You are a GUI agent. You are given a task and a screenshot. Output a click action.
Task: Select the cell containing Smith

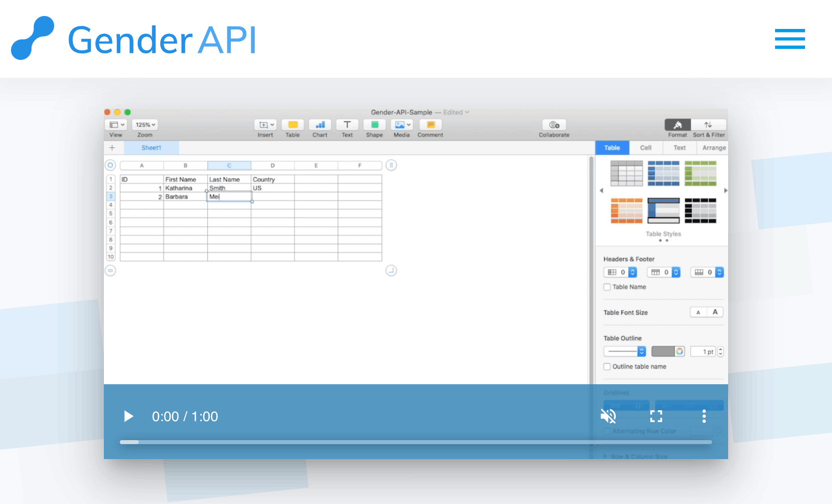click(229, 188)
